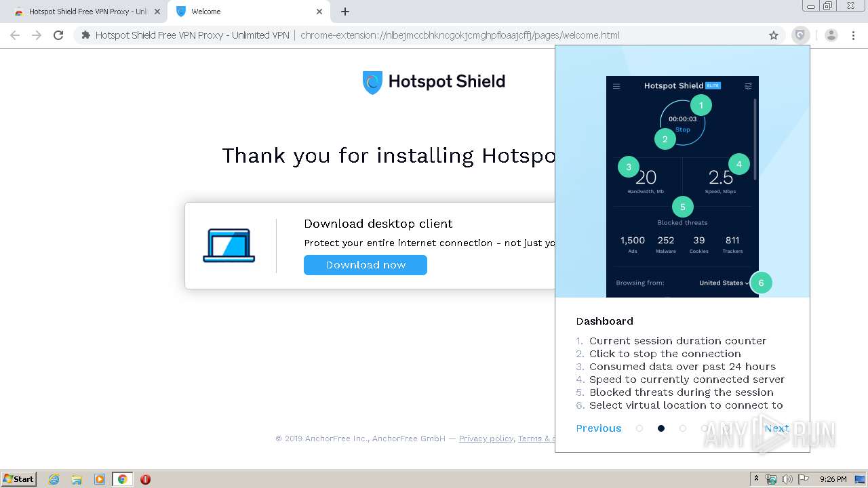
Task: Bookmark this page with the star icon
Action: pos(774,35)
